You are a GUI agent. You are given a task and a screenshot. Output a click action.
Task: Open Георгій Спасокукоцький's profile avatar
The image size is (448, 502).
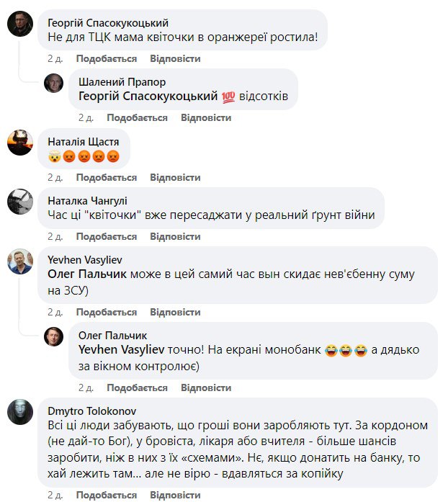point(19,24)
